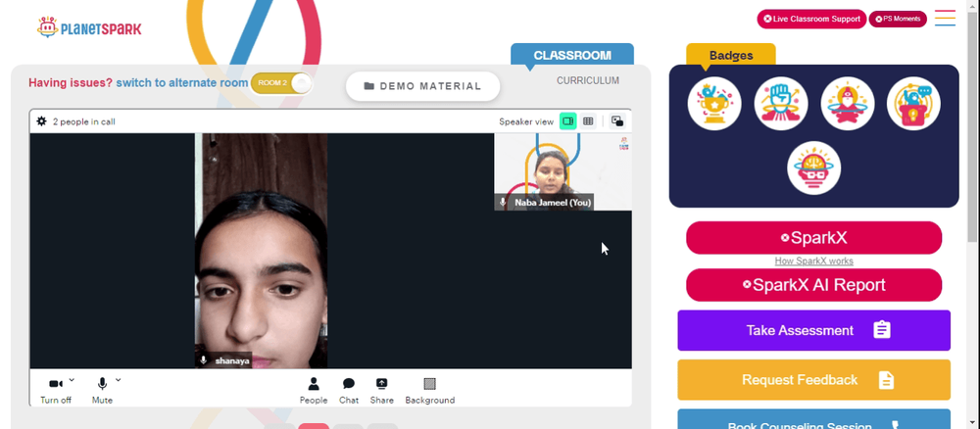This screenshot has width=980, height=429.
Task: Click 'Having issues?' text
Action: pyautogui.click(x=71, y=83)
